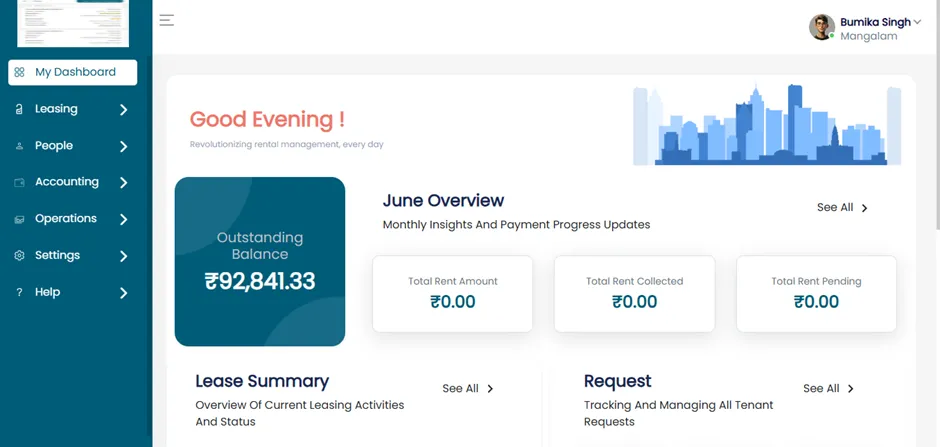The image size is (940, 447).
Task: Expand the Settings submenu chevron
Action: 123,256
